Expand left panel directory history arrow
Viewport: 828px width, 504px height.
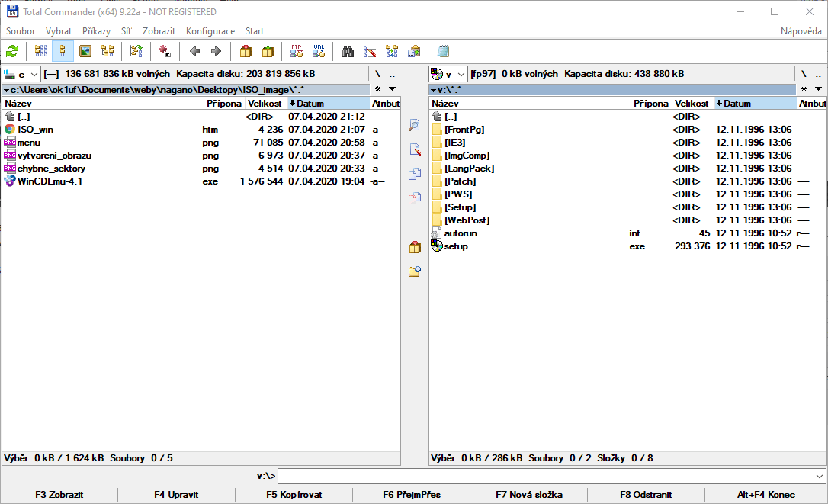point(392,89)
